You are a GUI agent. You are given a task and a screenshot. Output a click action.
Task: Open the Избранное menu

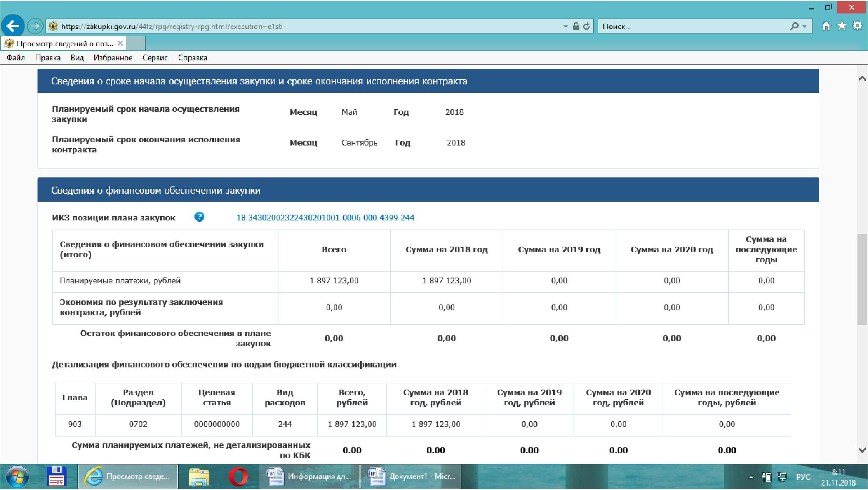[x=113, y=58]
